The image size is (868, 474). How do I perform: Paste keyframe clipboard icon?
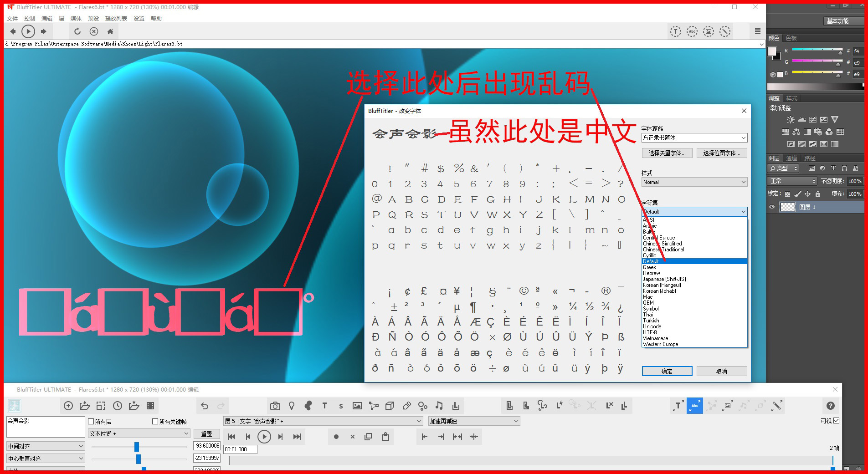(x=385, y=437)
